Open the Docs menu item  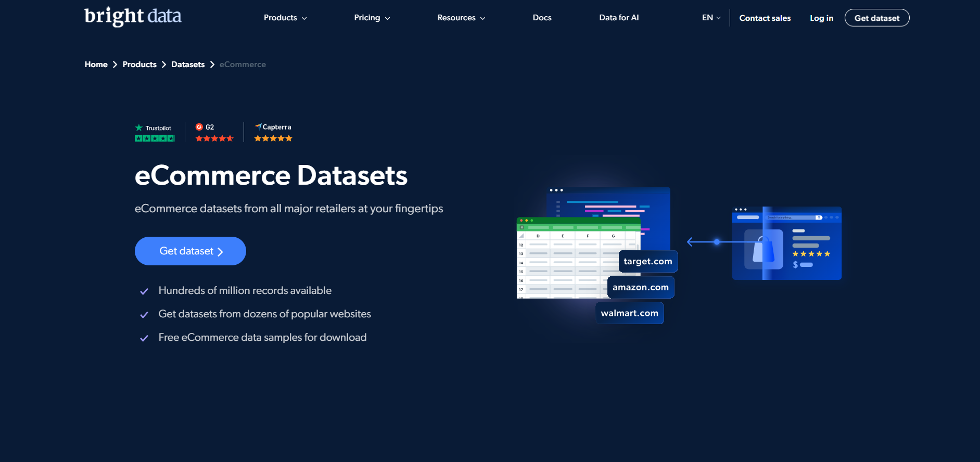tap(542, 18)
